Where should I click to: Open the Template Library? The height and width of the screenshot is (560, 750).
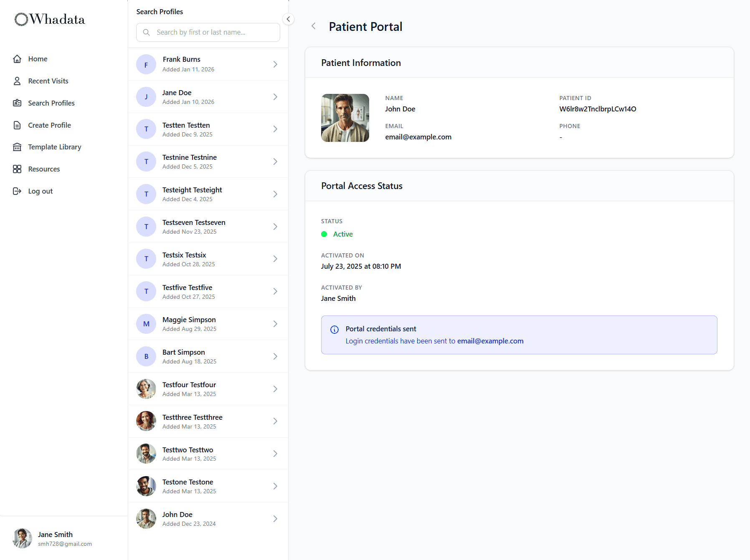[17, 147]
